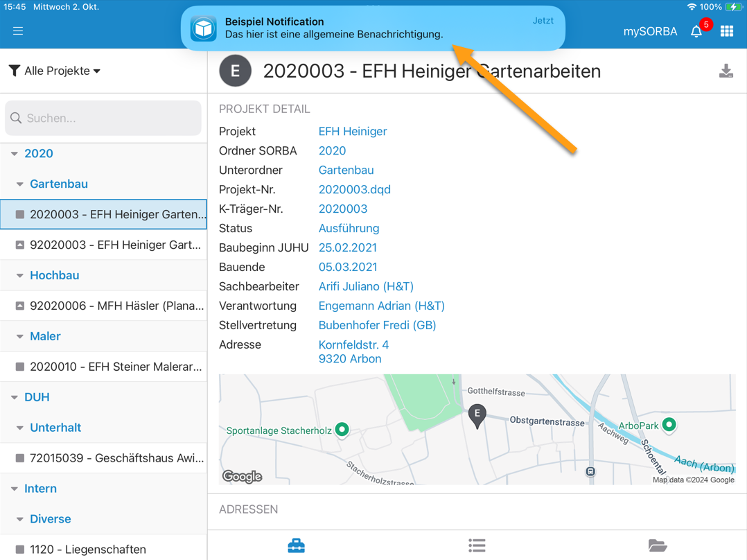This screenshot has width=747, height=560.
Task: Click the map pin marker E
Action: (477, 414)
